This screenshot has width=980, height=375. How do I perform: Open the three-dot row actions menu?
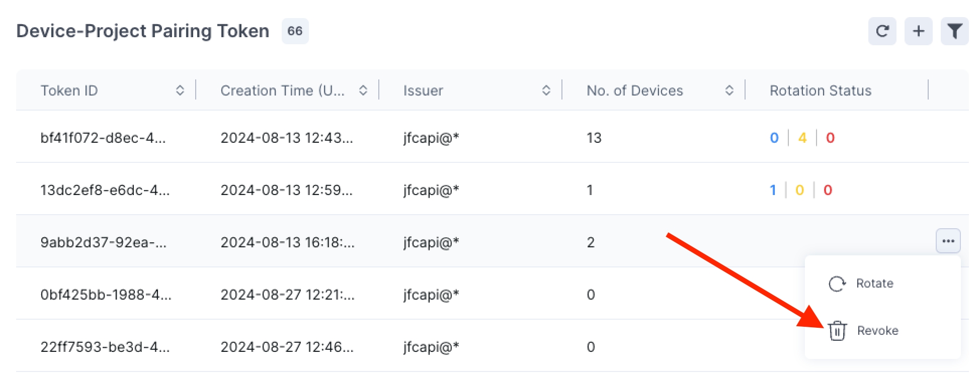point(948,241)
